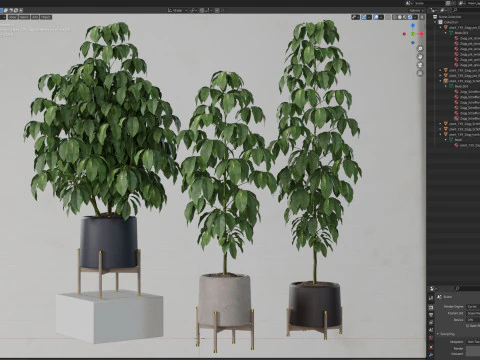Collapse the Mesh.004 expander arrow
This screenshot has height=360, width=480.
coord(445,86)
